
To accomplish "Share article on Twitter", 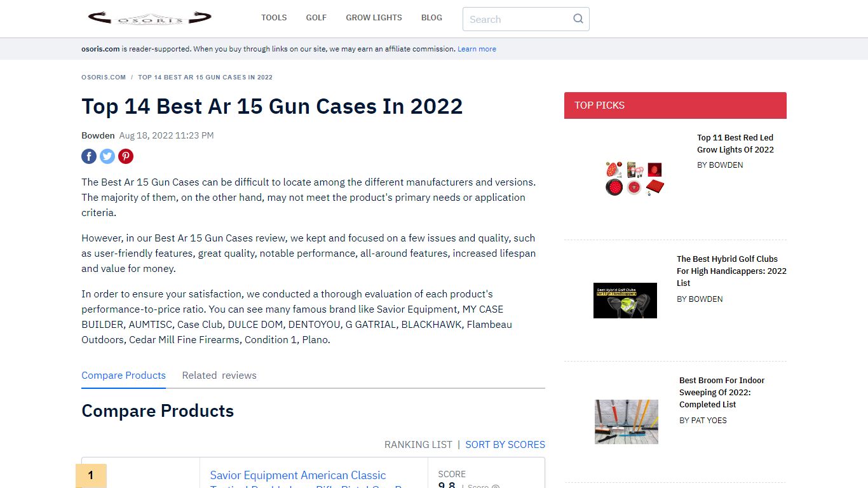I will (107, 156).
